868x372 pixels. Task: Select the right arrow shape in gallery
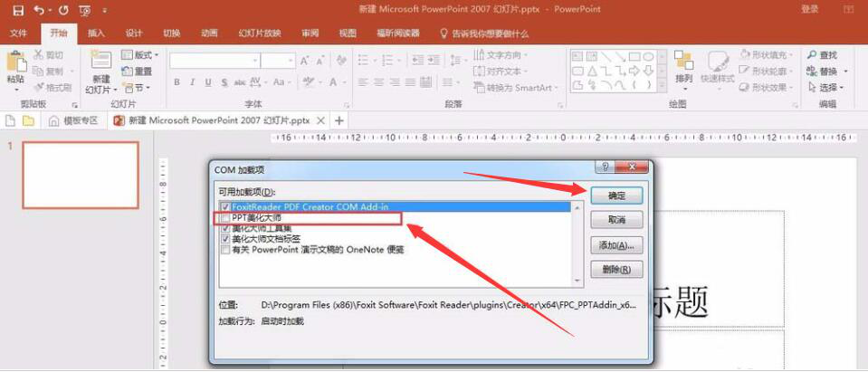[634, 71]
